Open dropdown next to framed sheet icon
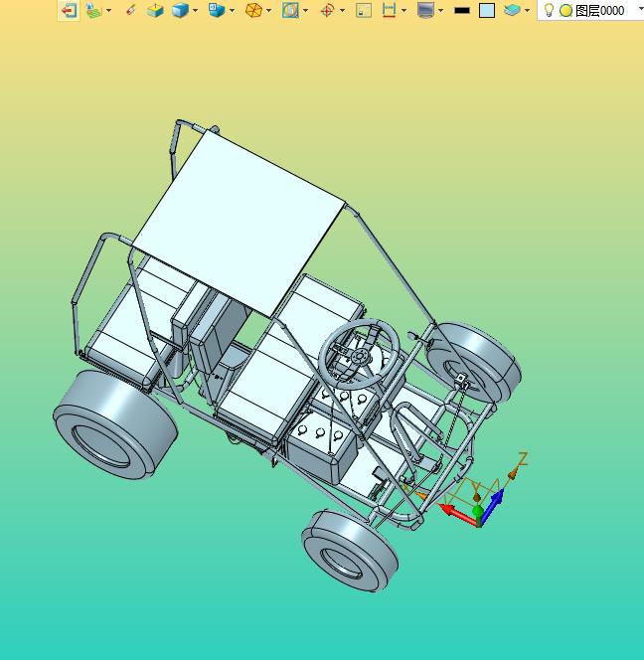644x660 pixels. point(305,10)
